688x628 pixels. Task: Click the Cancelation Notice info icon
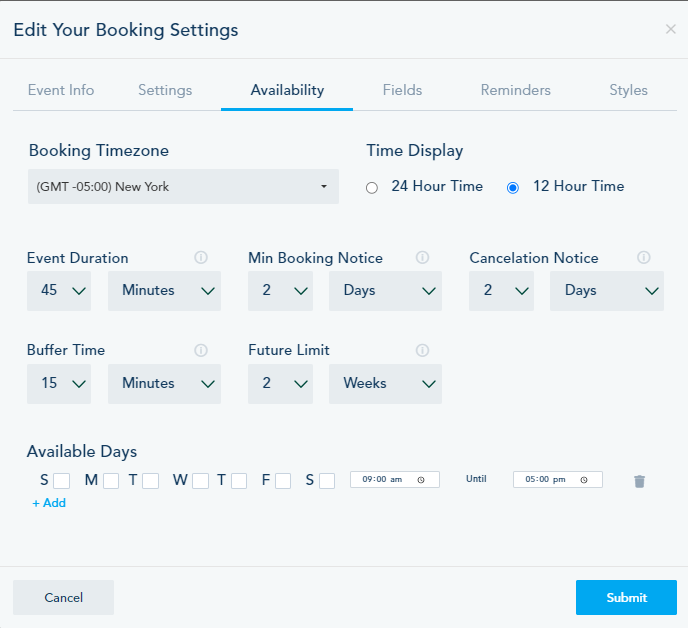tap(643, 258)
